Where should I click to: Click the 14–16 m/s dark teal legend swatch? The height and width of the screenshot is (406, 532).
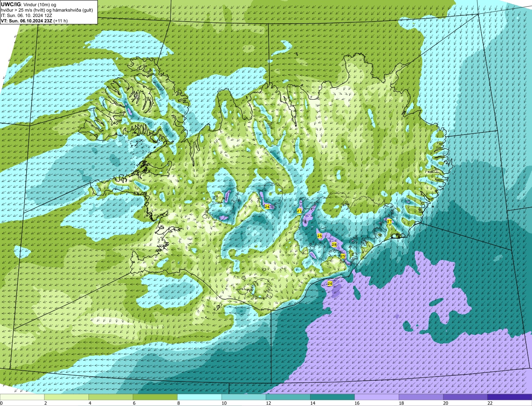click(332, 397)
